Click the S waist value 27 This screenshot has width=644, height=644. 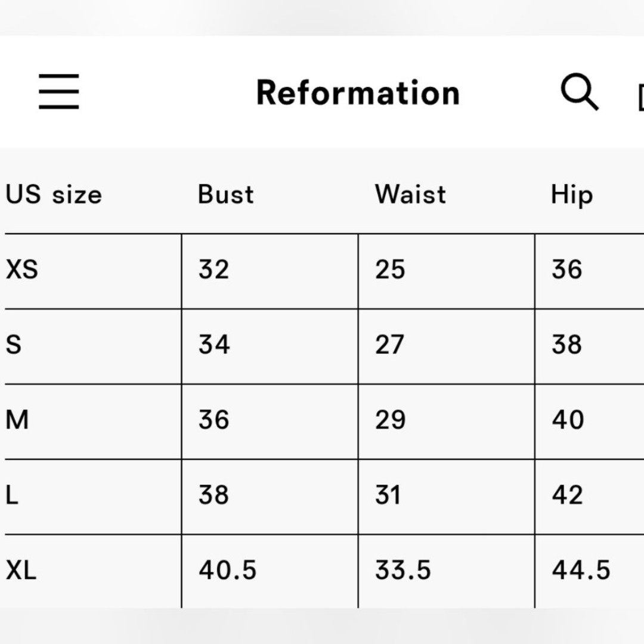coord(389,345)
